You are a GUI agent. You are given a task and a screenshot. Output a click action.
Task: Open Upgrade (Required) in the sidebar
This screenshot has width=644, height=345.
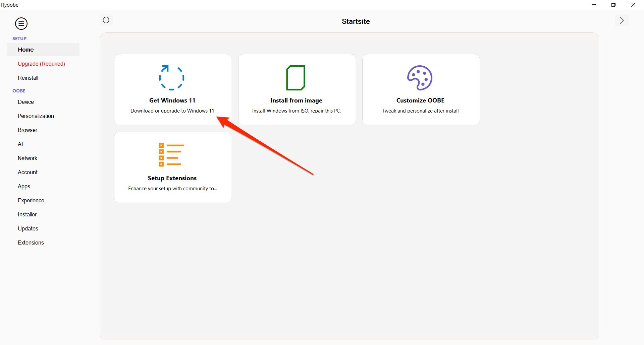tap(43, 64)
